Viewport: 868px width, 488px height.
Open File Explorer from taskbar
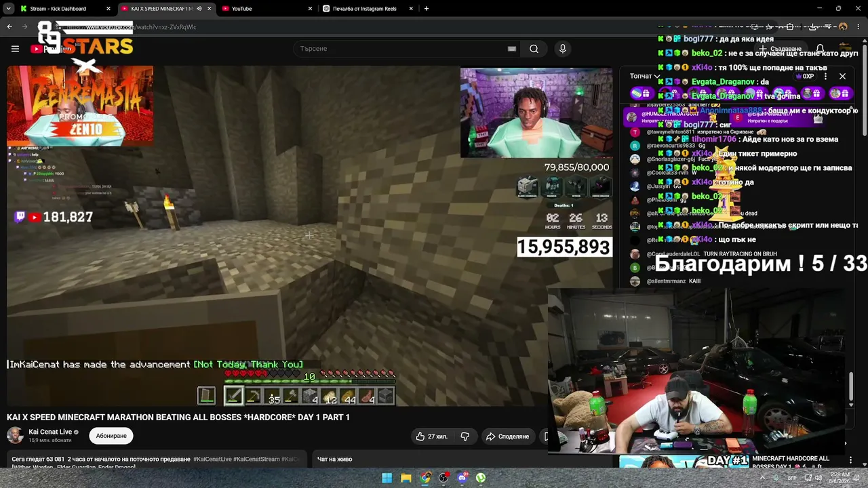(x=406, y=478)
